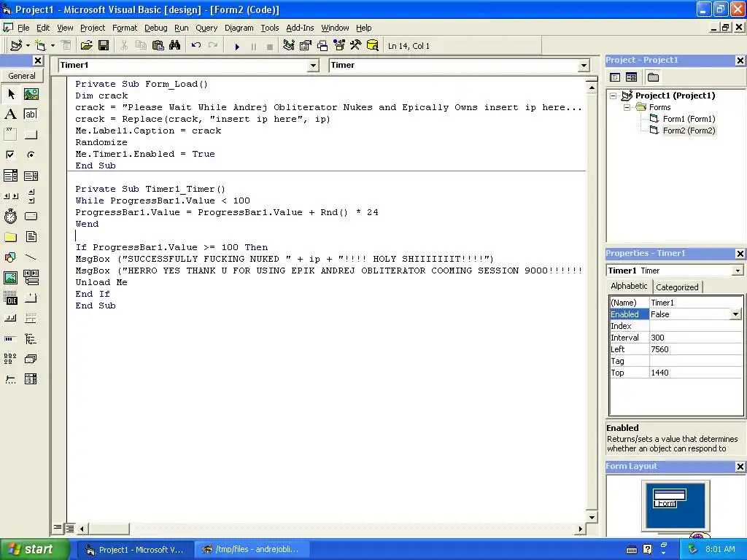The height and width of the screenshot is (560, 747).
Task: Open Menu Editor toolbar icon
Action: click(66, 46)
